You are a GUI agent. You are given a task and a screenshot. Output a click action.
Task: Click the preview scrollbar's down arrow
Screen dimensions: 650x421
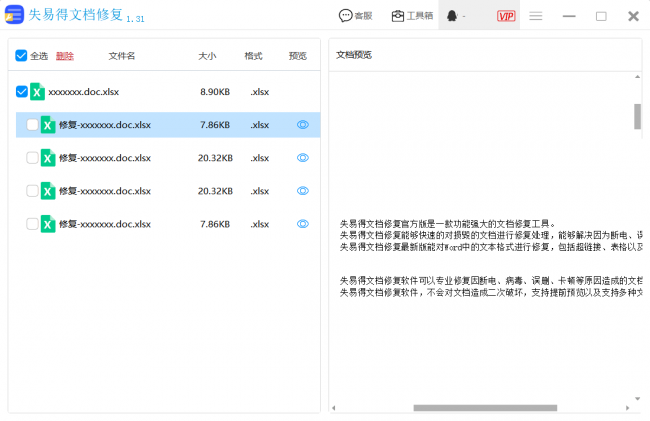pos(638,399)
